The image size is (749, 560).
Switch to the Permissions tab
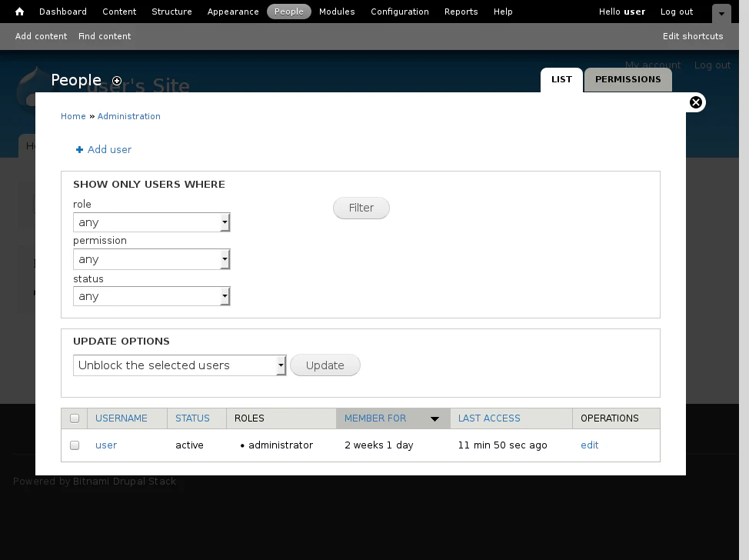[x=627, y=79]
